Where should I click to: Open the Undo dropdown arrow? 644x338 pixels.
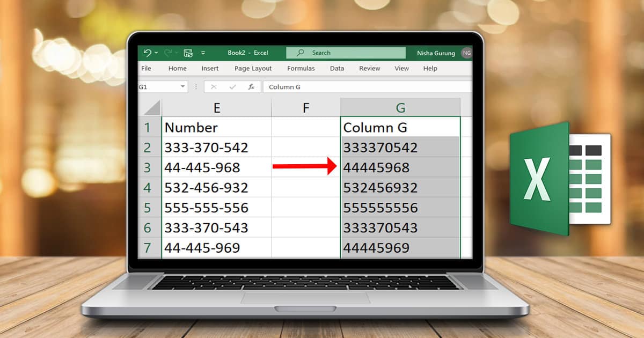click(x=156, y=52)
